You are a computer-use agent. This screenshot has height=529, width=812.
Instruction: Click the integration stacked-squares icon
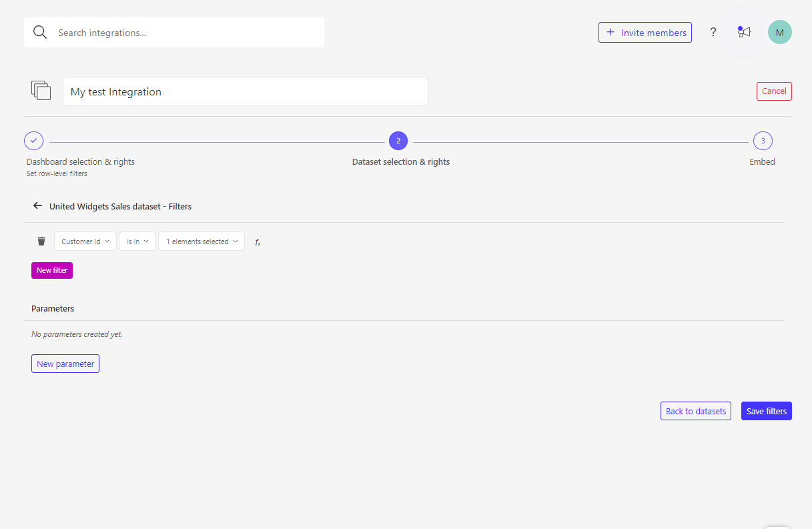pos(41,91)
